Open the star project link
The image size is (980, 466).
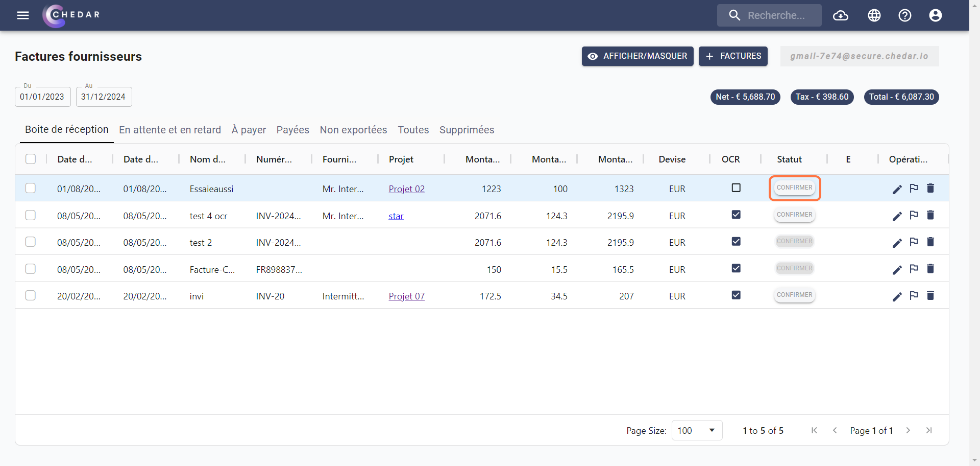click(x=396, y=216)
